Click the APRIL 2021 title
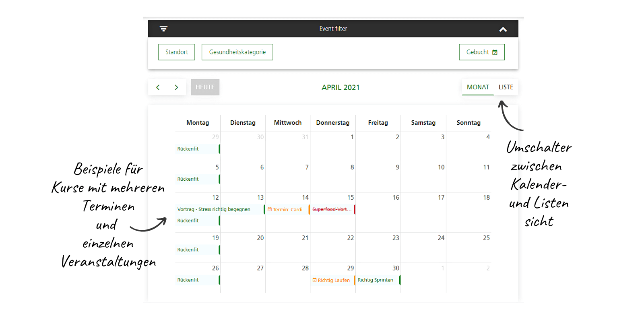 coord(341,87)
